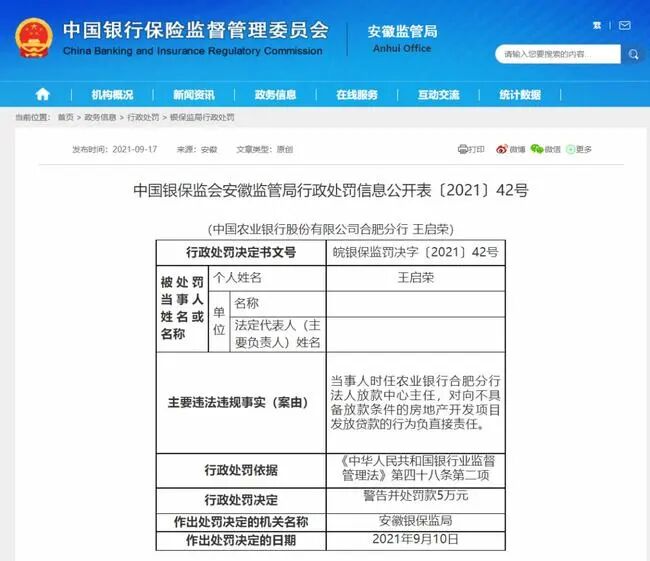Click the 《中华人民共和国银行业监督管理法》 cell
Screen dimensions: 650x561
(416, 470)
